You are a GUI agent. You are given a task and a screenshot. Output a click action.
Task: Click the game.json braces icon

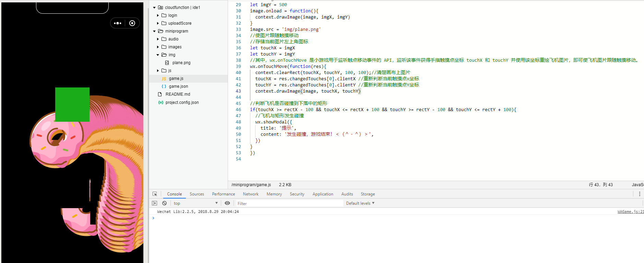point(164,86)
